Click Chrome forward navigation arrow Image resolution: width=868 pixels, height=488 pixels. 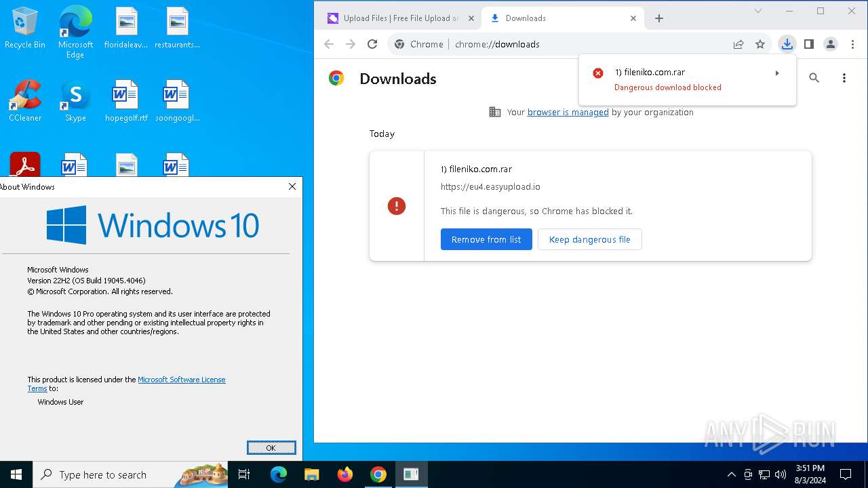point(351,44)
